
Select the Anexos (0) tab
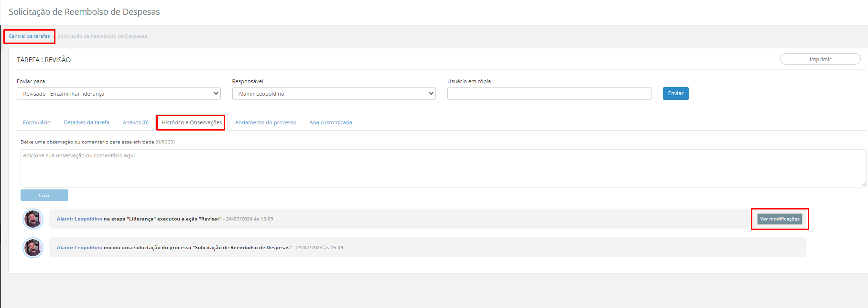tap(136, 123)
